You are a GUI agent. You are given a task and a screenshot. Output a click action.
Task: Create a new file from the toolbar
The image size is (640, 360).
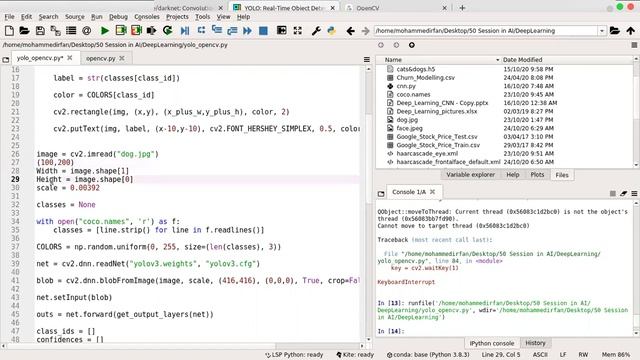(x=9, y=31)
